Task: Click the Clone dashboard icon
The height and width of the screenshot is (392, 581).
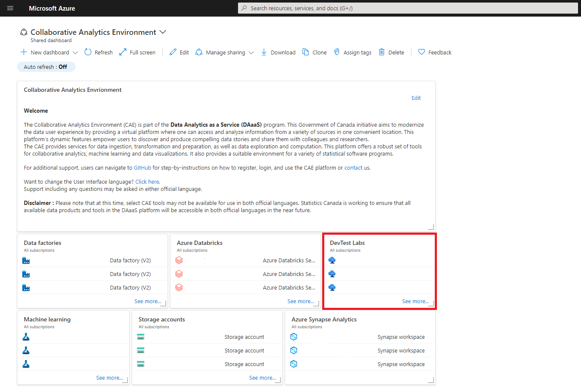Action: pyautogui.click(x=306, y=52)
